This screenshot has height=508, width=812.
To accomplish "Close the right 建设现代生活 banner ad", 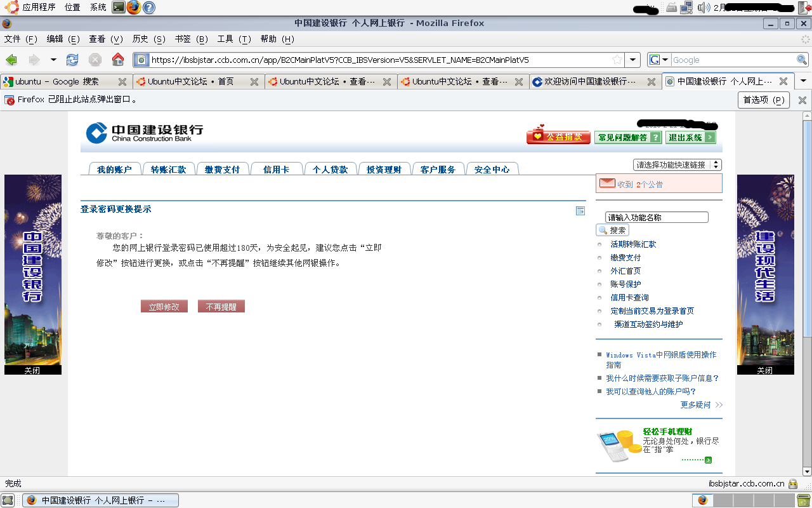I will pyautogui.click(x=765, y=370).
